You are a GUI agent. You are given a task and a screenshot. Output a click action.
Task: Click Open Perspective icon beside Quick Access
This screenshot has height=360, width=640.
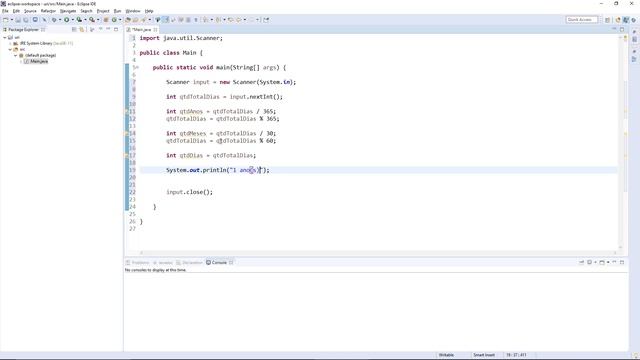[607, 20]
